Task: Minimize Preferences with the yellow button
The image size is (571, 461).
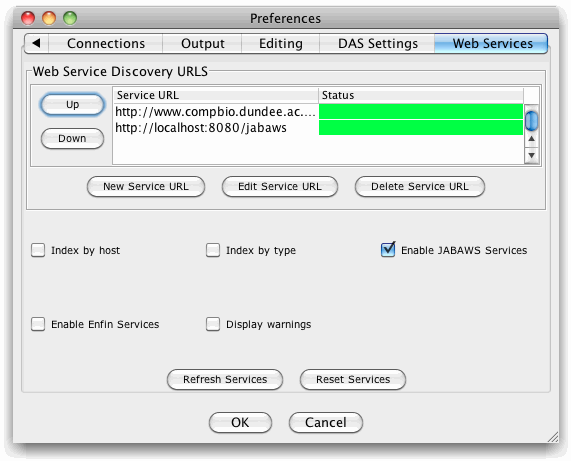Action: click(49, 18)
